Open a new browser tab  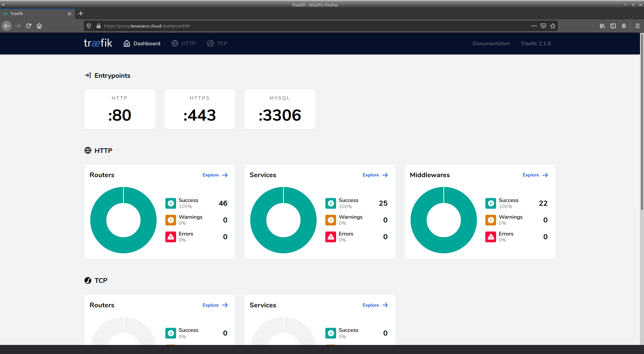[x=80, y=14]
